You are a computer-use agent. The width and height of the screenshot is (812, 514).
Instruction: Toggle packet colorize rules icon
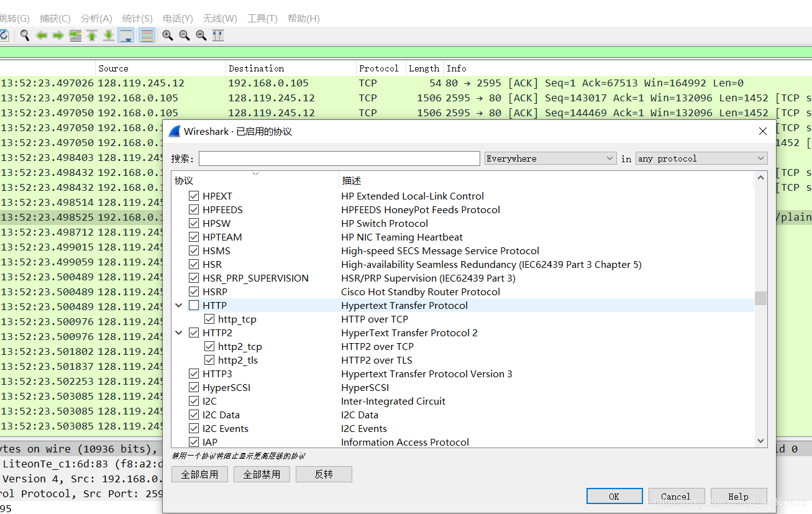[147, 35]
